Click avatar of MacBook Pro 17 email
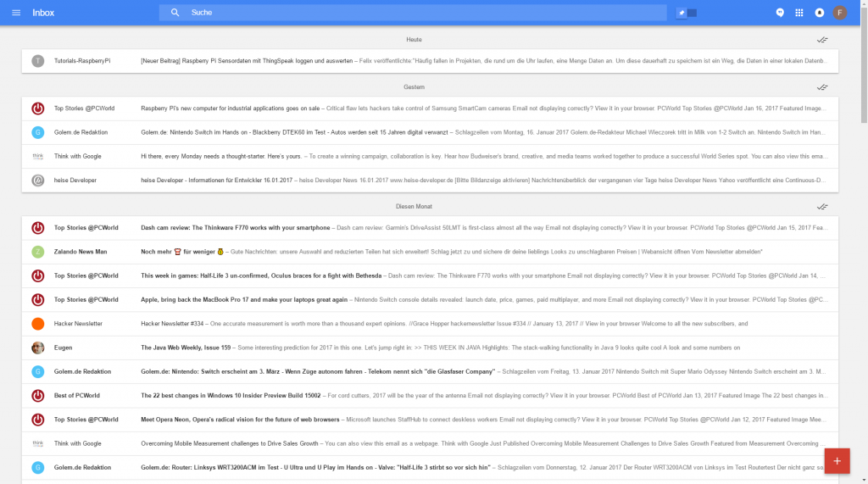Image resolution: width=868 pixels, height=484 pixels. coord(37,299)
